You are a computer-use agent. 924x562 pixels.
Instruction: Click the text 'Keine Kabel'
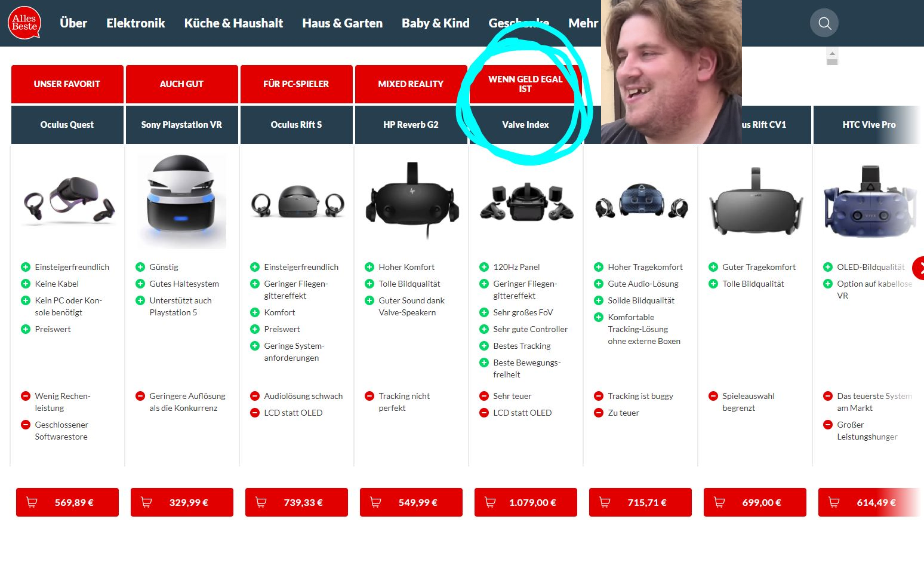57,284
